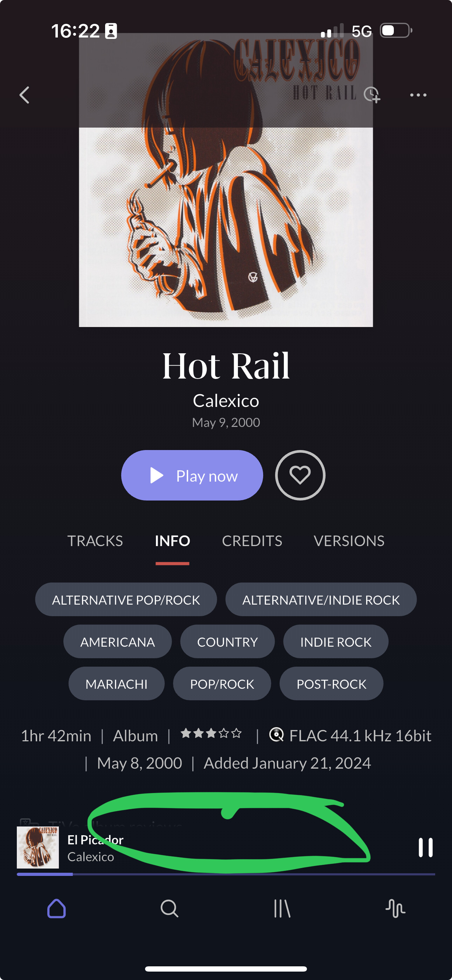Image resolution: width=452 pixels, height=980 pixels.
Task: Go to the Home tab icon
Action: 57,908
